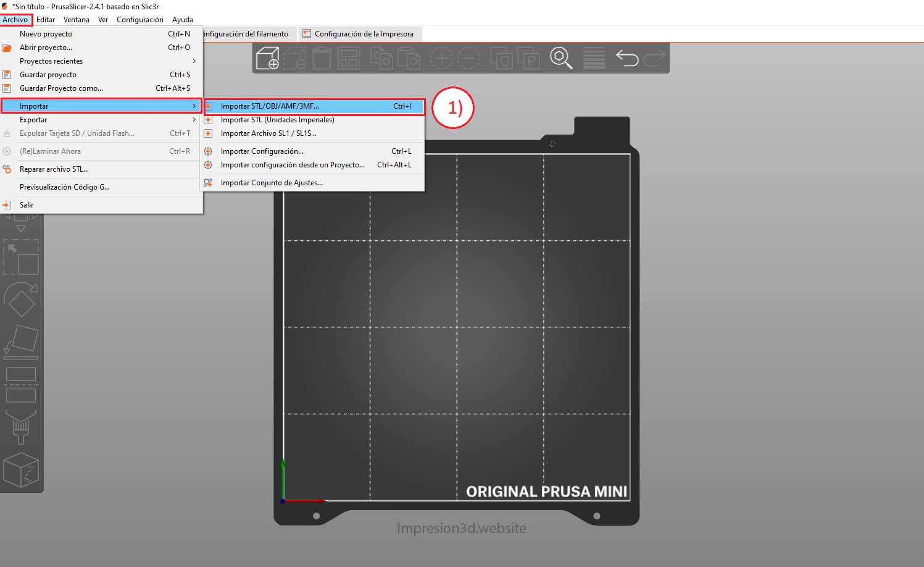924x567 pixels.
Task: Click the Paste clipboard icon in toolbar
Action: [x=409, y=58]
